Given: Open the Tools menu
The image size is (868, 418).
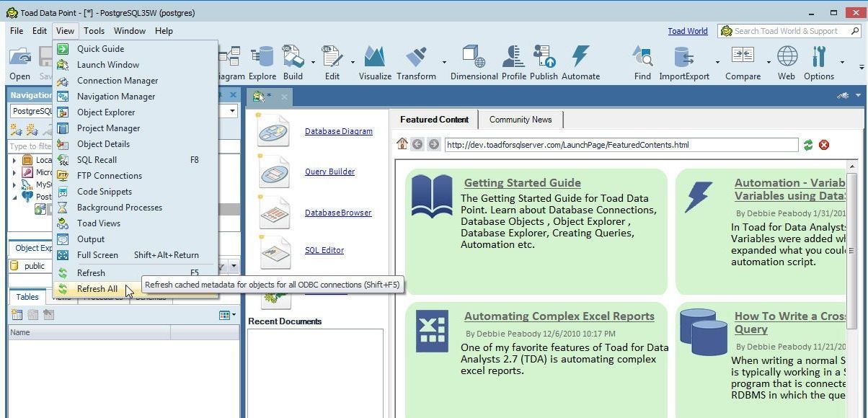Looking at the screenshot, I should click(x=94, y=31).
